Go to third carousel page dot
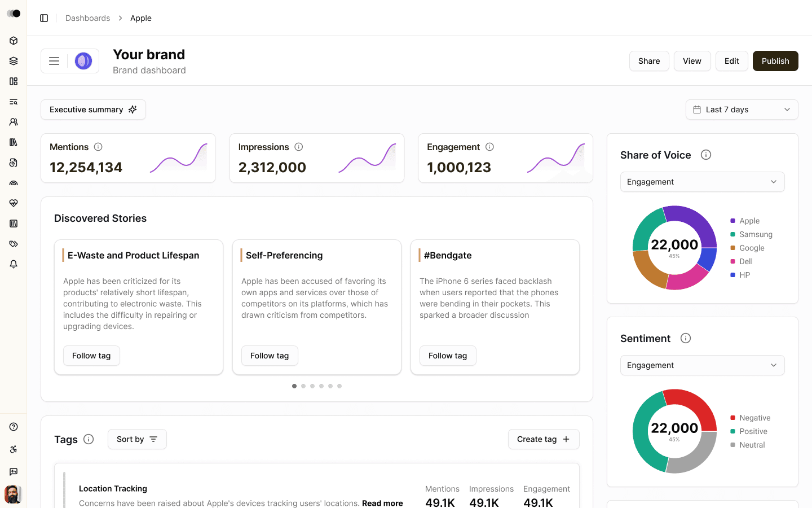Screen dimensions: 812x508 click(312, 386)
